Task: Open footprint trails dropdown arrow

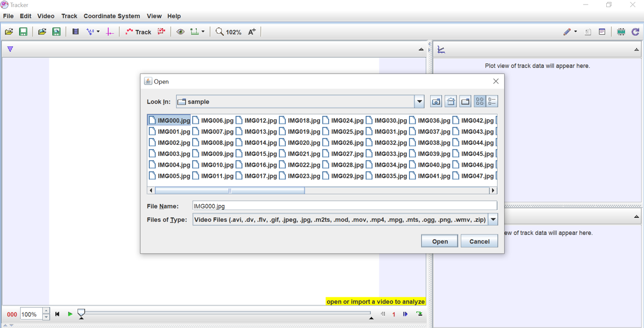Action: (x=203, y=32)
